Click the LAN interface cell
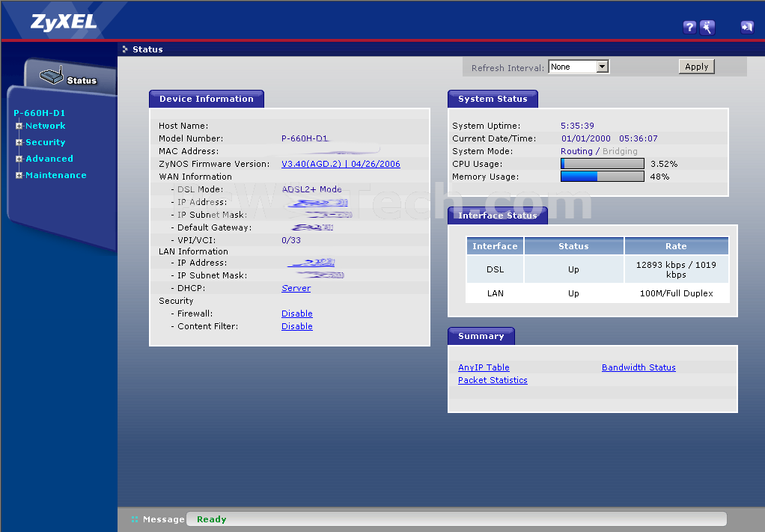This screenshot has height=532, width=765. (x=496, y=293)
